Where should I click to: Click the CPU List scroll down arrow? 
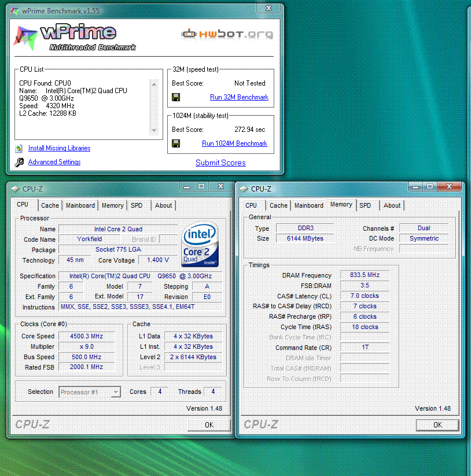154,131
